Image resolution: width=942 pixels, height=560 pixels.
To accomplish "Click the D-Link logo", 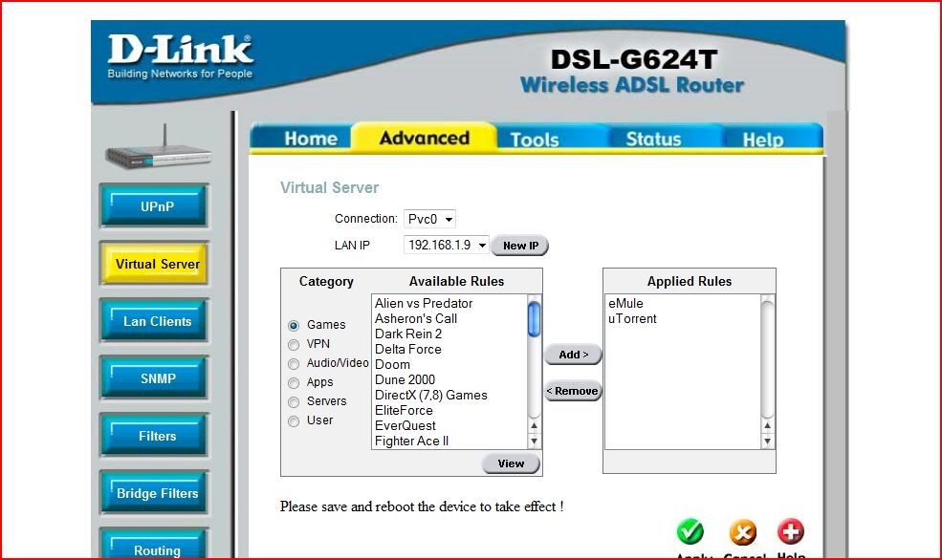I will click(x=180, y=57).
